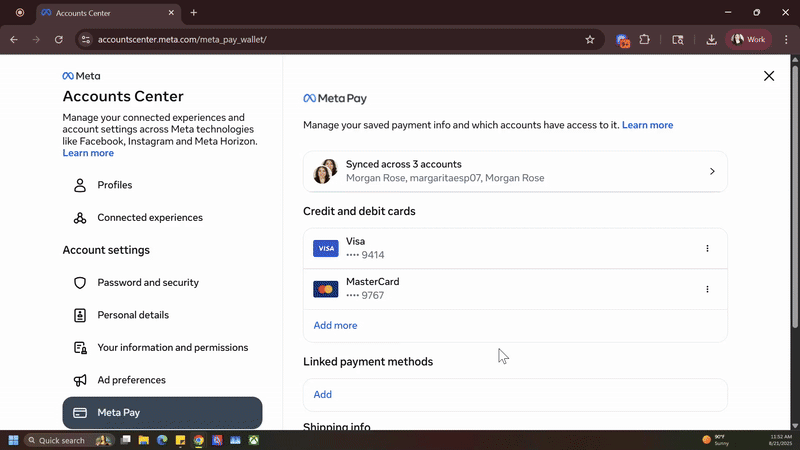Open the MasterCard three-dot options menu
This screenshot has width=800, height=450.
[x=707, y=289]
